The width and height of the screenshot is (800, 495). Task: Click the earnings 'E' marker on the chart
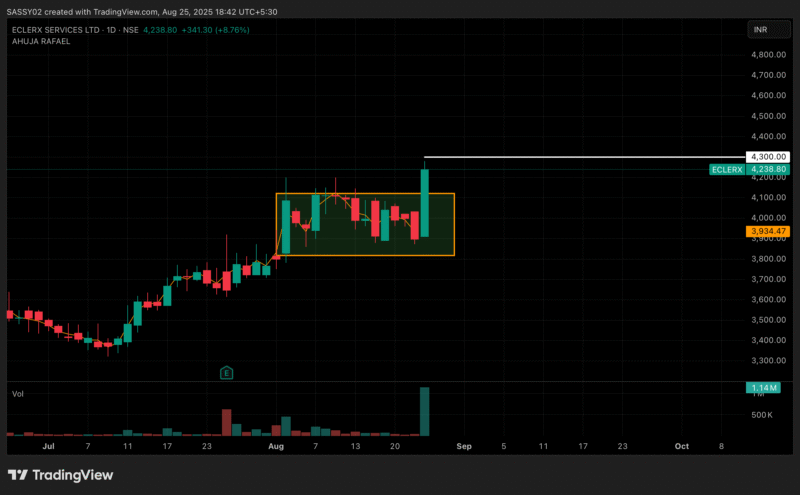227,373
